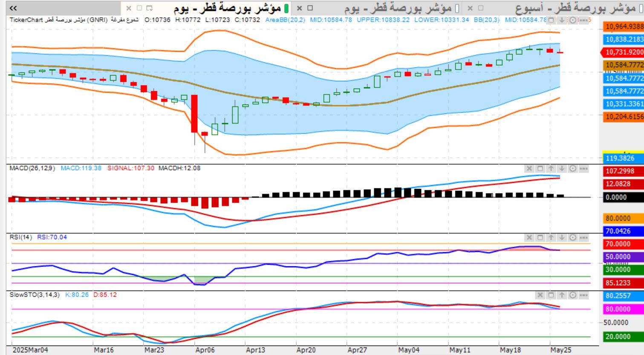Move the RSI panel down

coord(562,237)
